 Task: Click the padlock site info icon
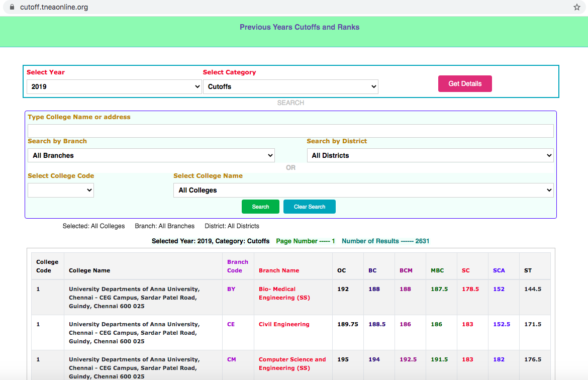click(12, 7)
